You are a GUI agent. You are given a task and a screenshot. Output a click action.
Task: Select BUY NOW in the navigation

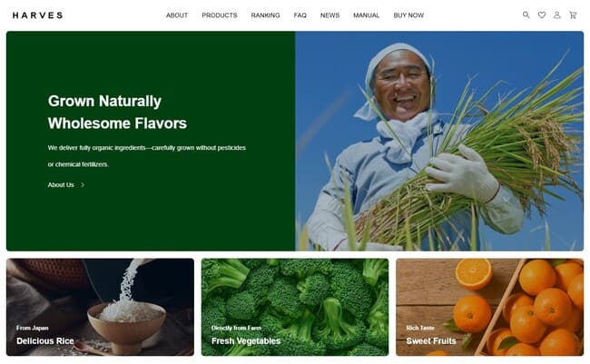point(408,15)
